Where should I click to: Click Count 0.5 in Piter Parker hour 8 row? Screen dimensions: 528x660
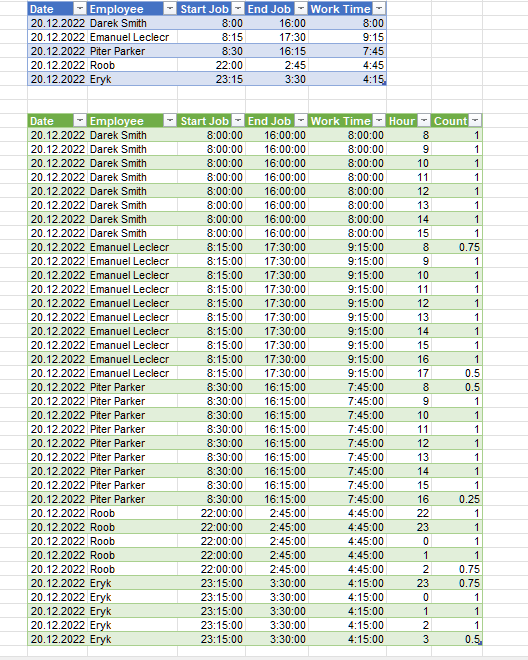coord(456,387)
